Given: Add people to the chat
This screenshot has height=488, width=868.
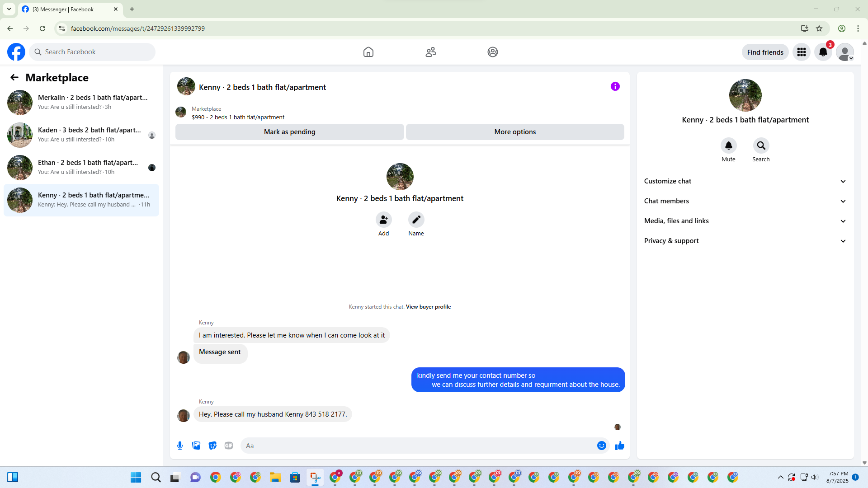Looking at the screenshot, I should (384, 220).
